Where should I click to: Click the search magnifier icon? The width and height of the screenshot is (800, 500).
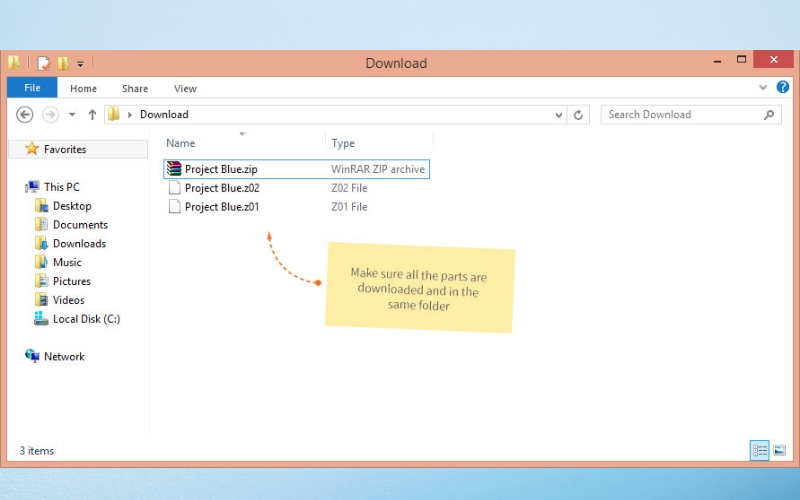click(x=769, y=115)
